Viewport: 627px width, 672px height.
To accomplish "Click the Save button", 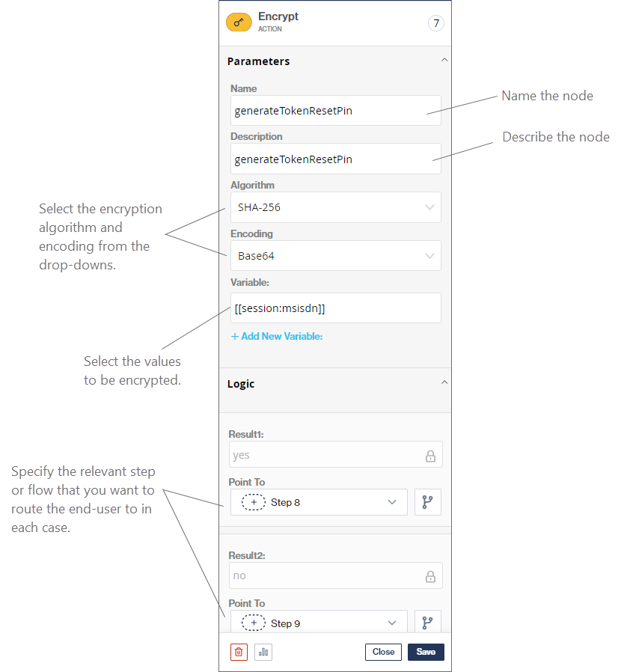I will 426,652.
